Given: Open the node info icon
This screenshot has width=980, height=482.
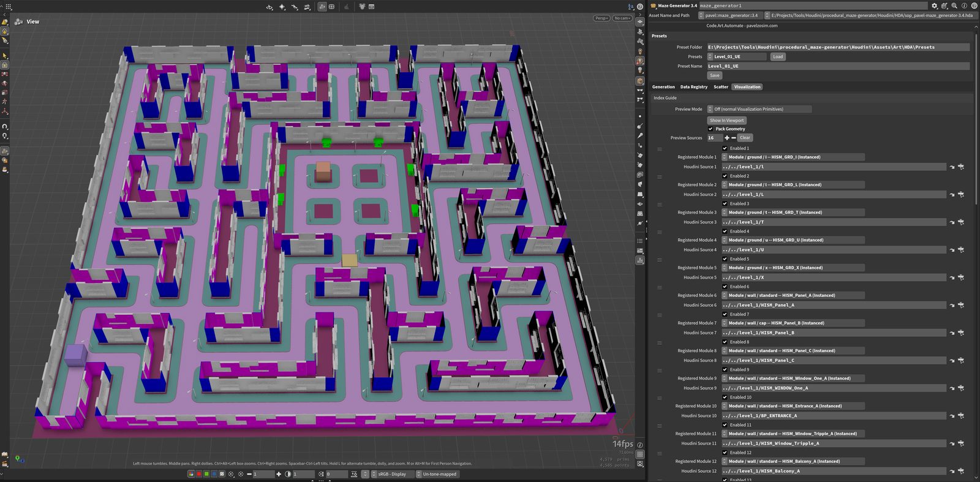Looking at the screenshot, I should (964, 6).
